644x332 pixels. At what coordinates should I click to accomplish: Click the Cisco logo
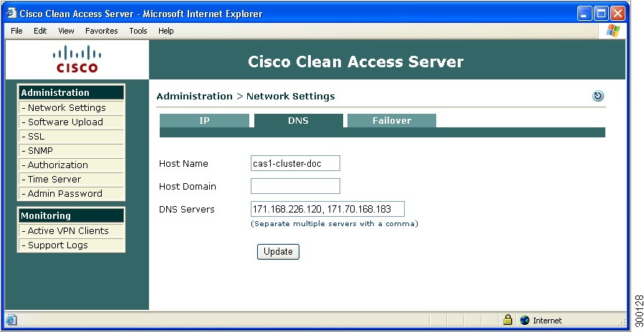tap(77, 59)
